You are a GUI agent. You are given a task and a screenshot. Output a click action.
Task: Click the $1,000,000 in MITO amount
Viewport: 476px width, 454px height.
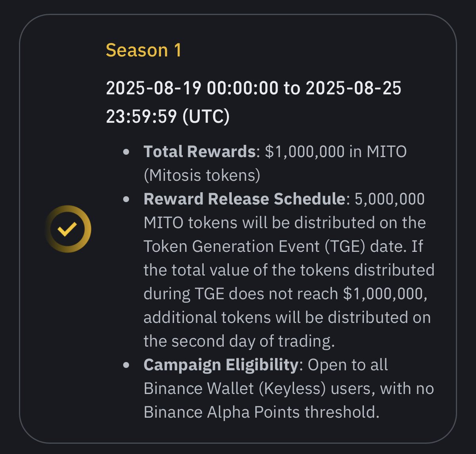click(336, 152)
